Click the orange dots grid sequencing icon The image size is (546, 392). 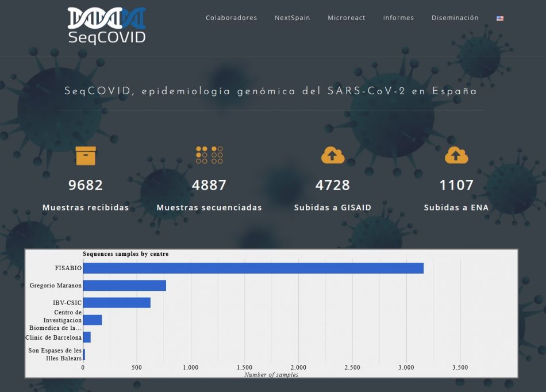click(x=209, y=155)
